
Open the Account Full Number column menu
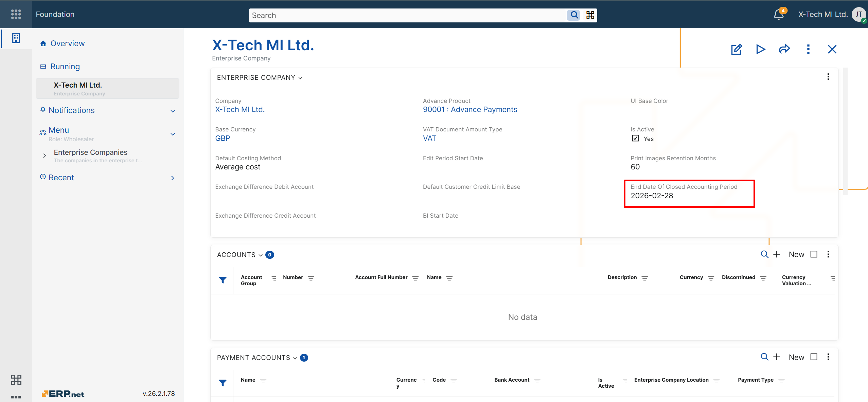click(415, 278)
